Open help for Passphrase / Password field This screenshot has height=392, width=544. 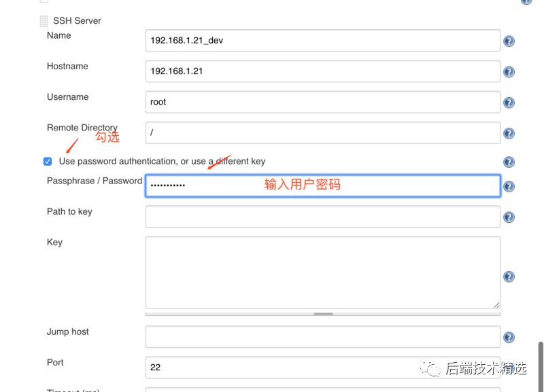pos(509,186)
